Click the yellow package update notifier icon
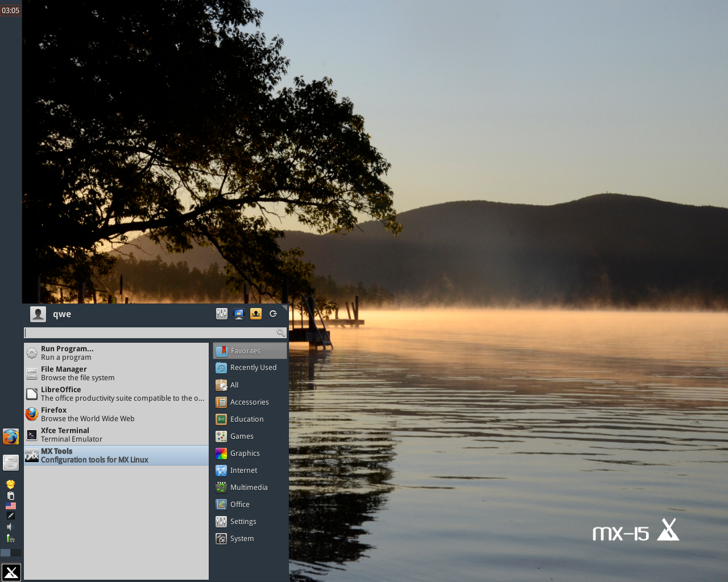The image size is (728, 582). pos(11,484)
